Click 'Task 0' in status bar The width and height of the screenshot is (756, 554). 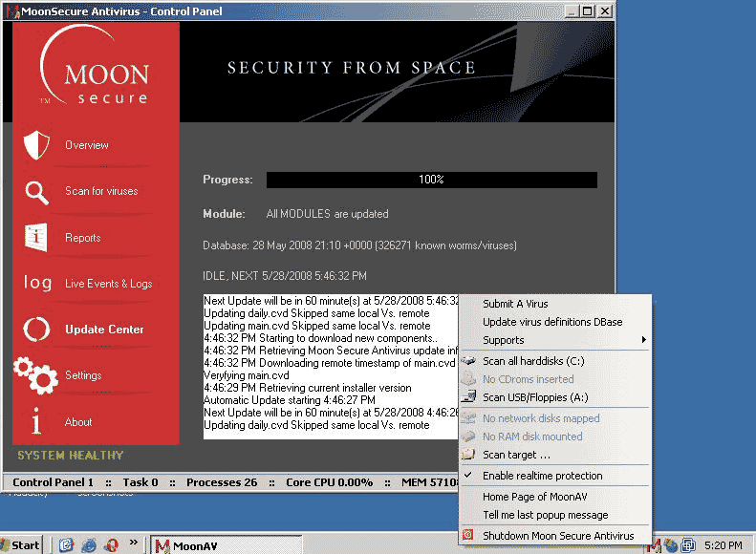point(140,482)
